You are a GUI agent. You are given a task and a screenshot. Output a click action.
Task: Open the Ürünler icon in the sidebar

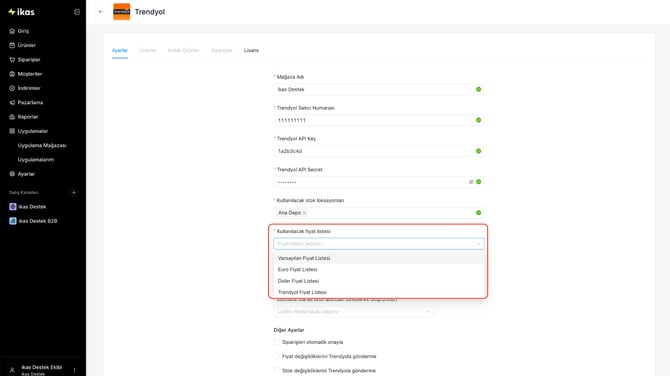pos(12,45)
